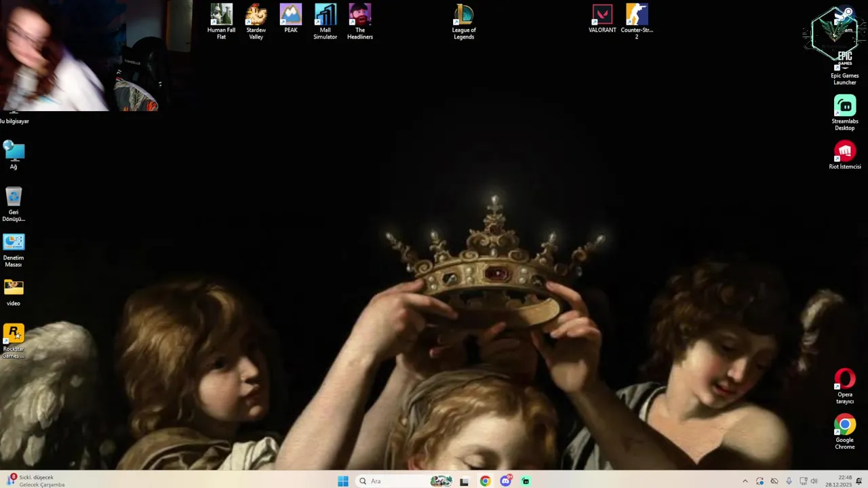Screen dimensions: 868x488
Task: Select the Counter-Strike 2 shortcut
Action: click(x=637, y=22)
